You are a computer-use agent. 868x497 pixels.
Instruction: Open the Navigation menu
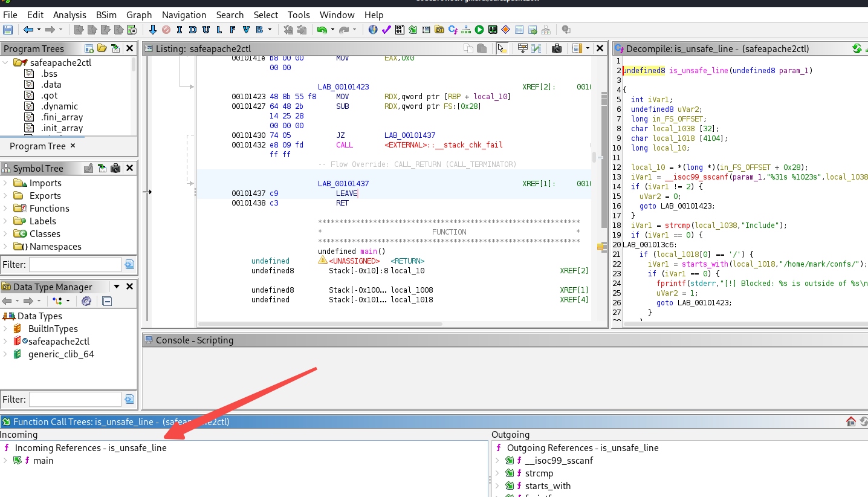(x=184, y=15)
